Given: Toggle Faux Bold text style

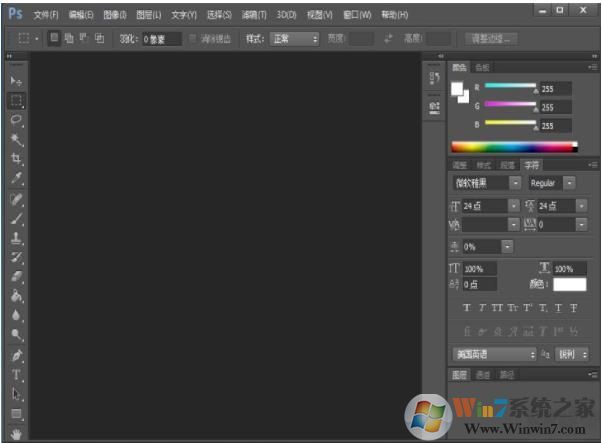Looking at the screenshot, I should point(466,308).
